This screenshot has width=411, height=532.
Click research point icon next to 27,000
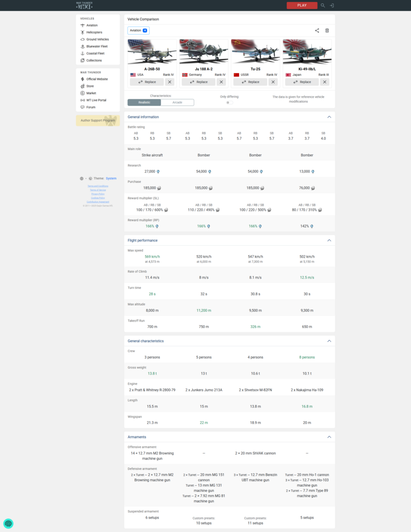pos(158,171)
